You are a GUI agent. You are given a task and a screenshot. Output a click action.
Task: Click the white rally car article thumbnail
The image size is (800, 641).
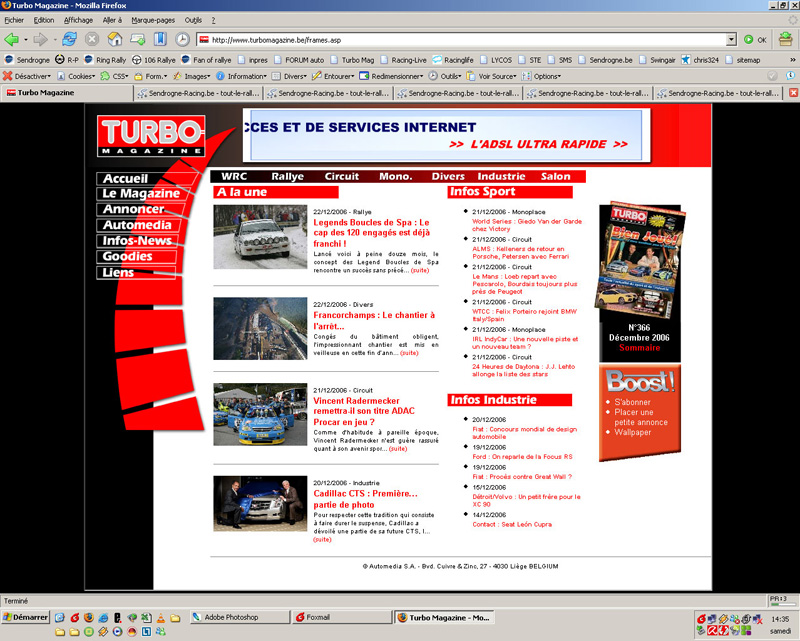260,237
